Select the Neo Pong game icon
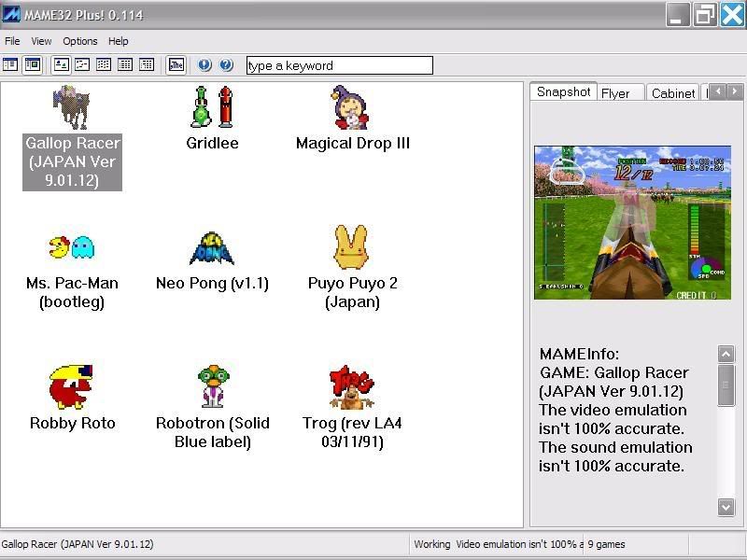 coord(212,248)
